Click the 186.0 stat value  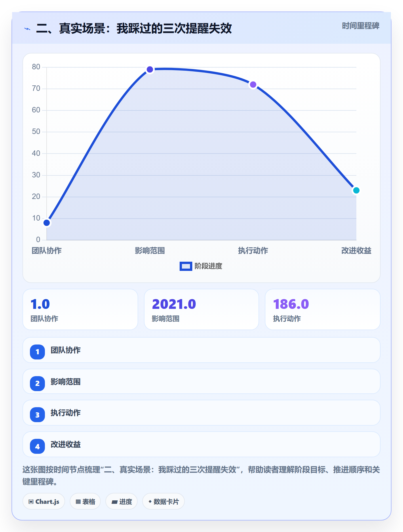tap(291, 304)
